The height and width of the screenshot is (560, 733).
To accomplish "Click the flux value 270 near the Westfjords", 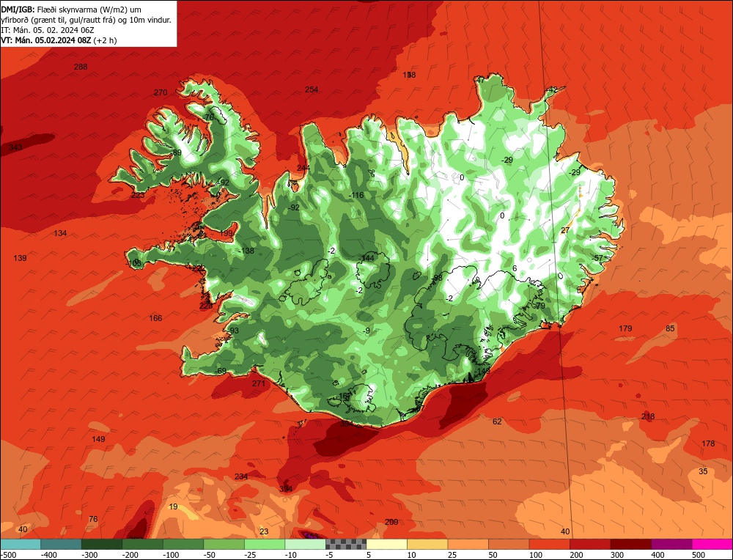I will coord(161,92).
